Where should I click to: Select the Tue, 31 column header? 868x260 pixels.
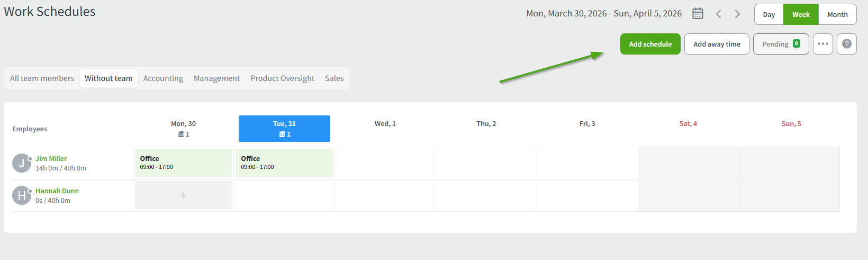[x=284, y=129]
